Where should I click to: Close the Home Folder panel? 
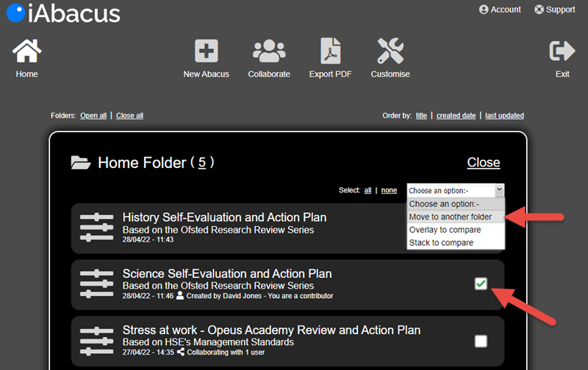(484, 163)
